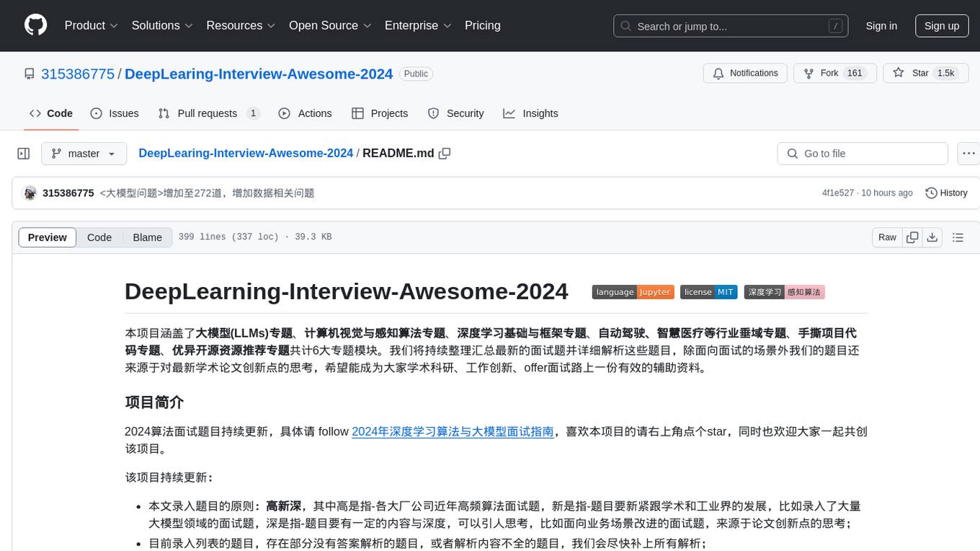Click the license MIT badge
Viewport: 980px width, 551px height.
[708, 292]
